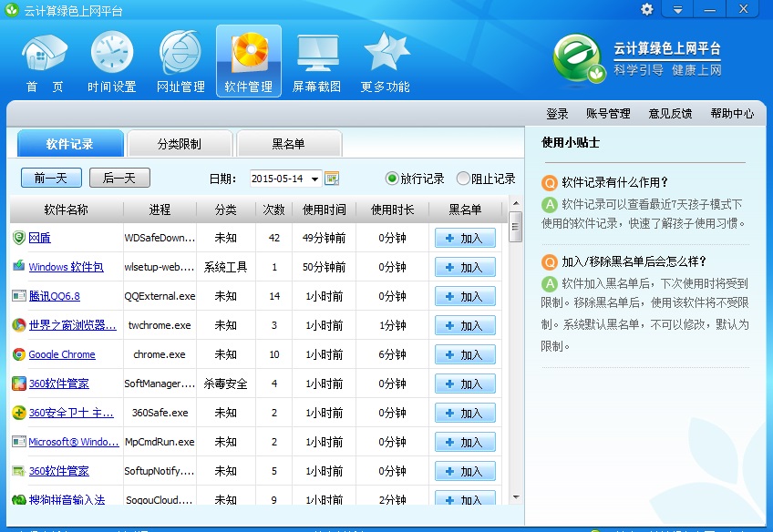Select 软件管理 disc icon
The image size is (773, 532).
point(249,62)
